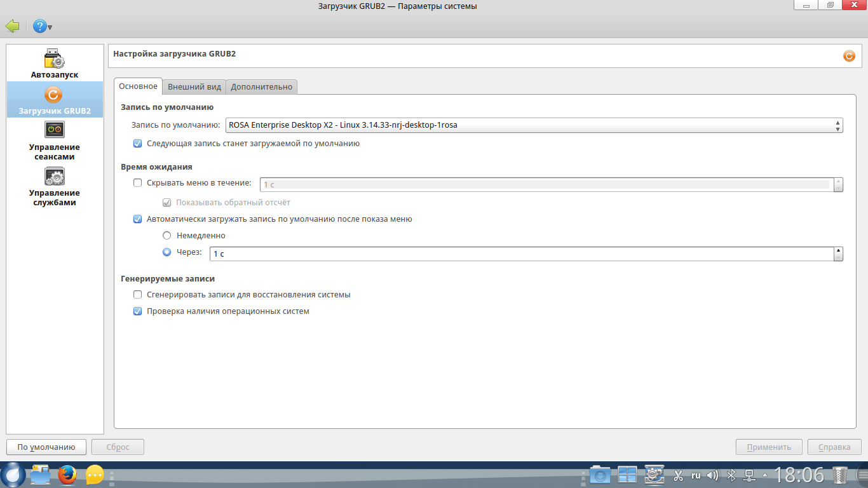868x488 pixels.
Task: Switch to the Основное tab
Action: [x=138, y=86]
